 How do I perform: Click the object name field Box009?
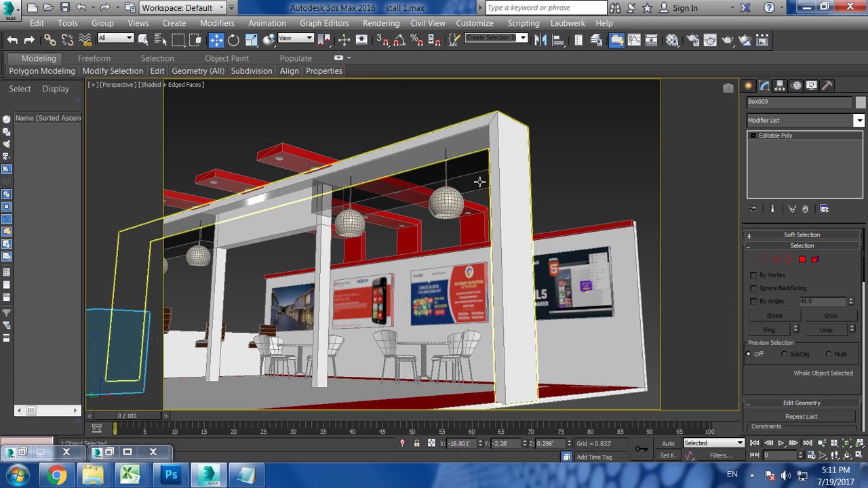point(800,102)
